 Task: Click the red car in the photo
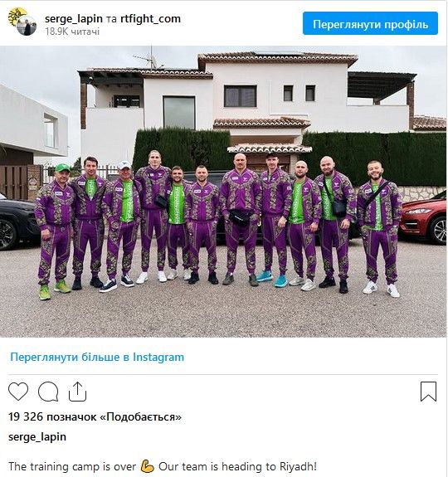(x=423, y=218)
